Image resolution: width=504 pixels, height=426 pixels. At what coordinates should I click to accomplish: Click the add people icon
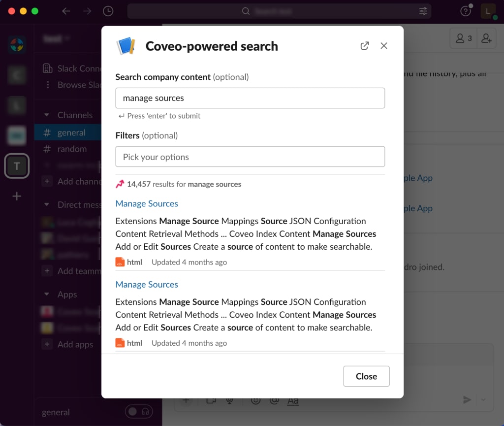(x=486, y=38)
